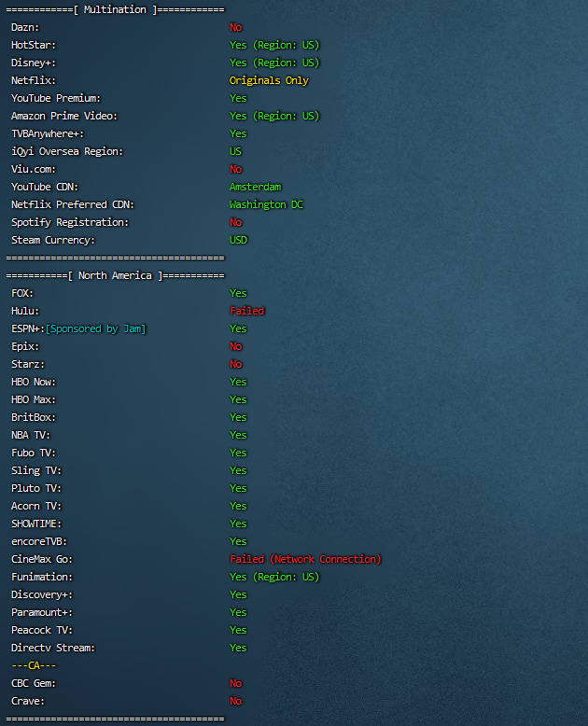Click the HBO Max label
This screenshot has height=726, width=588.
click(x=34, y=399)
